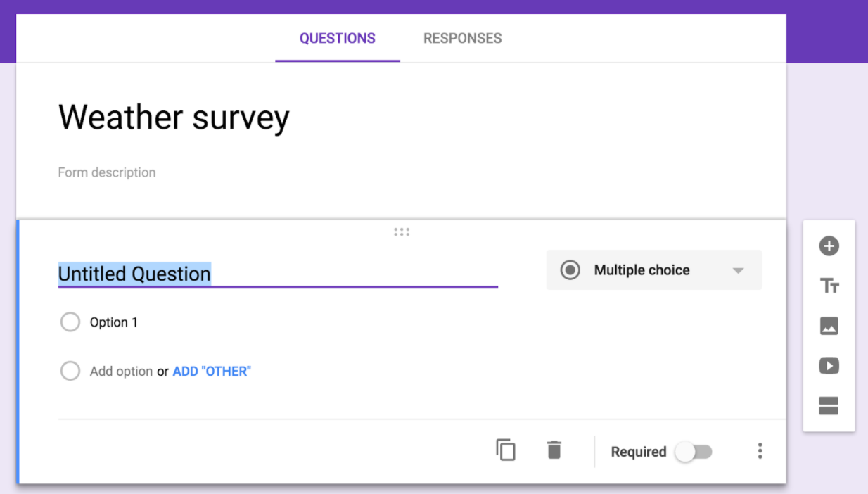Add title and description with Tt icon

click(829, 286)
